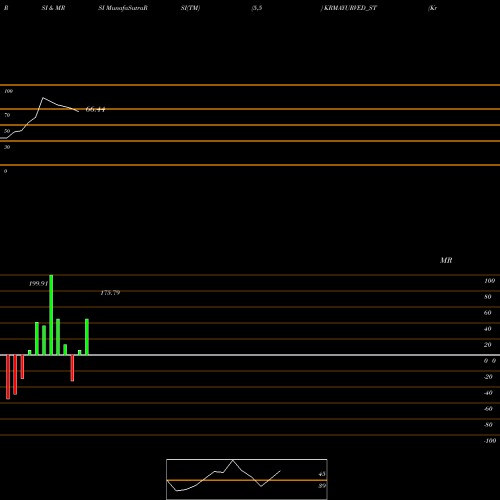Image resolution: width=500 pixels, height=500 pixels.
Task: Click the 66.44 RSI value label
Action: pyautogui.click(x=95, y=109)
